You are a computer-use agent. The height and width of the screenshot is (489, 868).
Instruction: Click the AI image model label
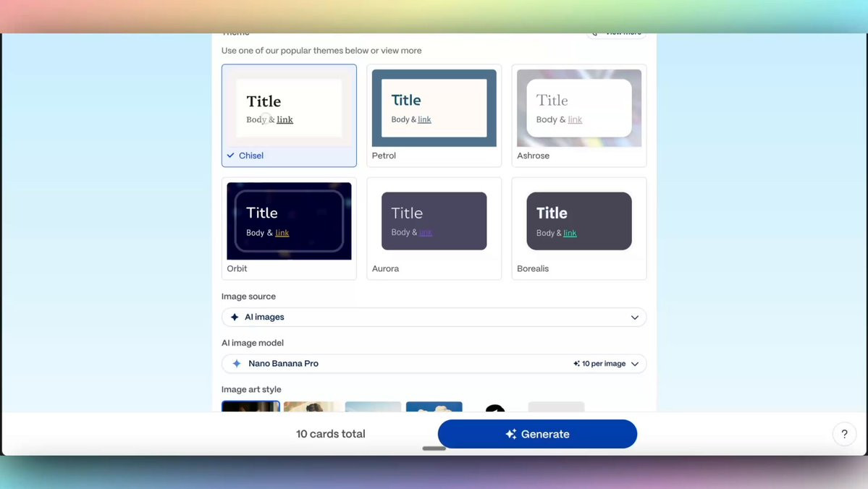pos(253,343)
